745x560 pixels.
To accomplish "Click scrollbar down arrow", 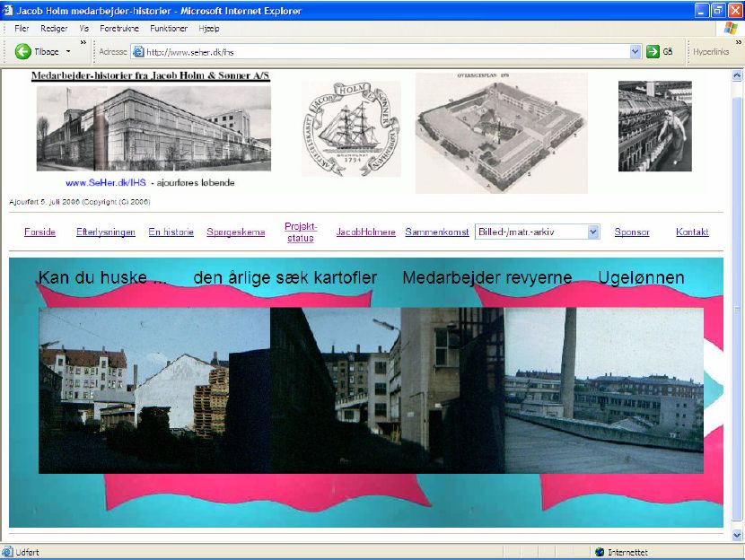I will pyautogui.click(x=737, y=535).
